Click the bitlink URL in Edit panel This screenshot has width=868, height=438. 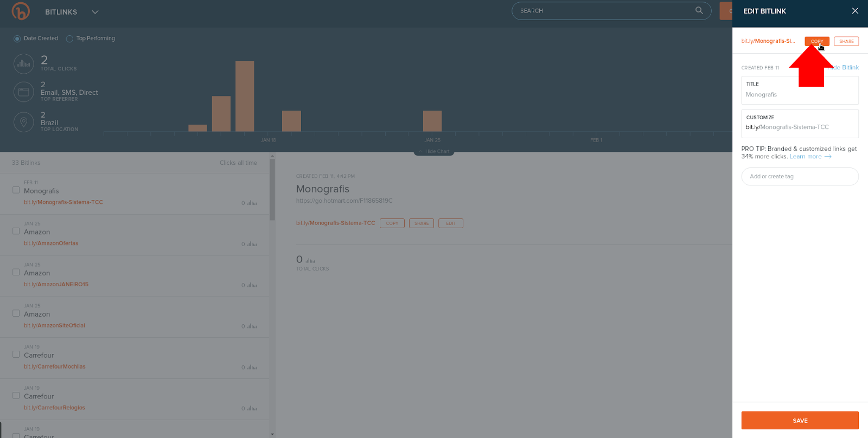coord(768,41)
